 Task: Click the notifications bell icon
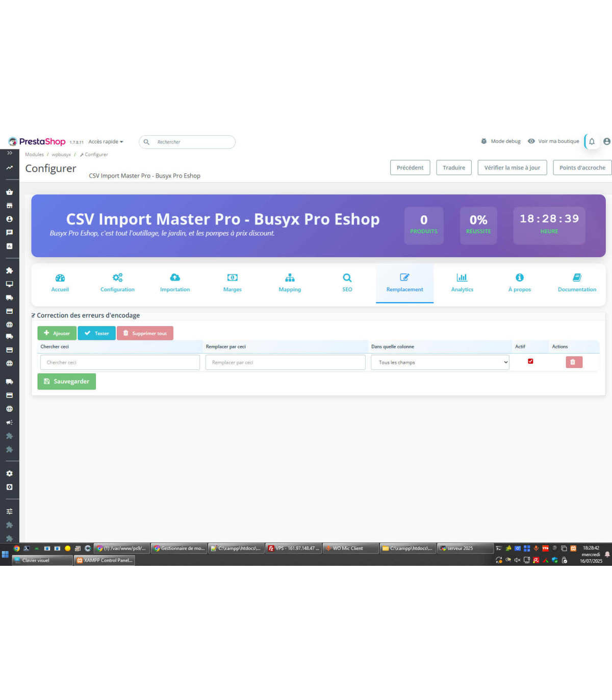[592, 142]
